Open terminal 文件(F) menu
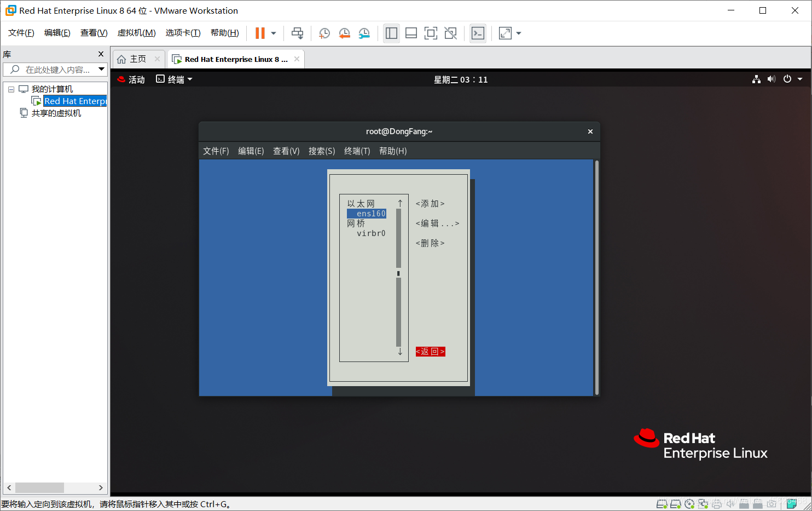 pos(216,151)
